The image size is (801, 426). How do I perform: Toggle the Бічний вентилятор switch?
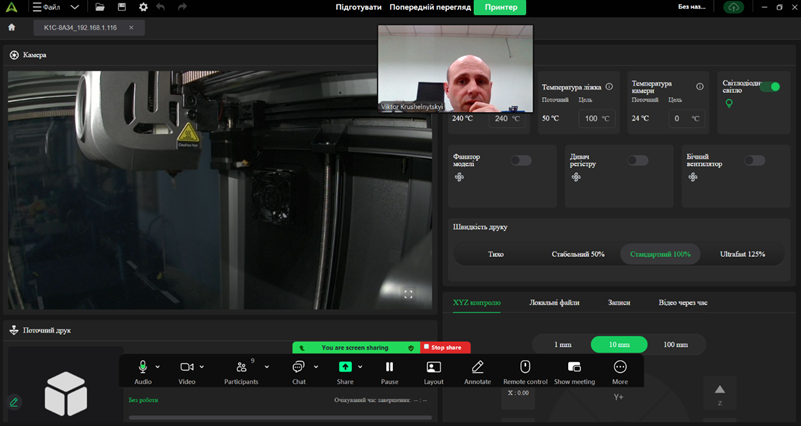tap(754, 160)
